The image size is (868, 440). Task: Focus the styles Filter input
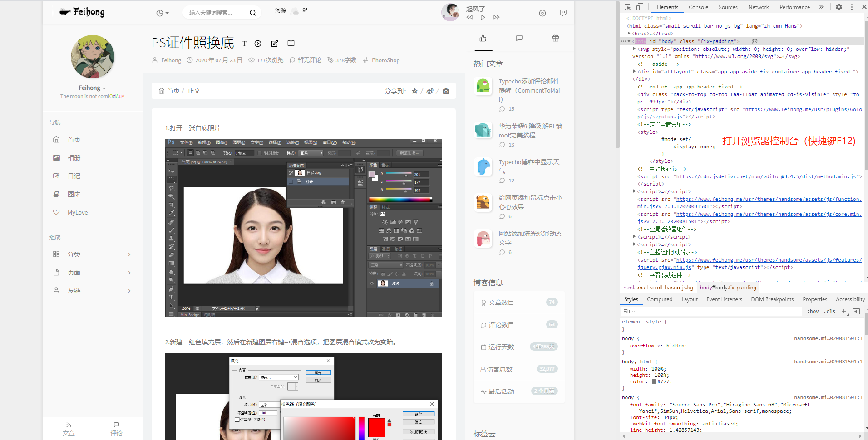(x=711, y=312)
